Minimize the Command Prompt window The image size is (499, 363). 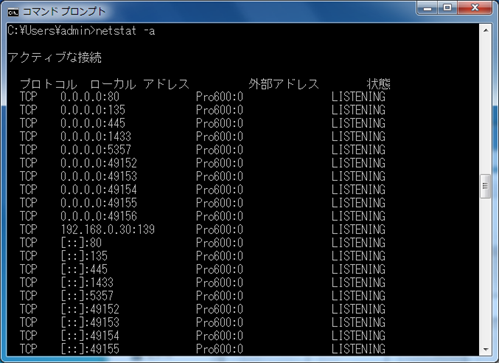coord(428,8)
